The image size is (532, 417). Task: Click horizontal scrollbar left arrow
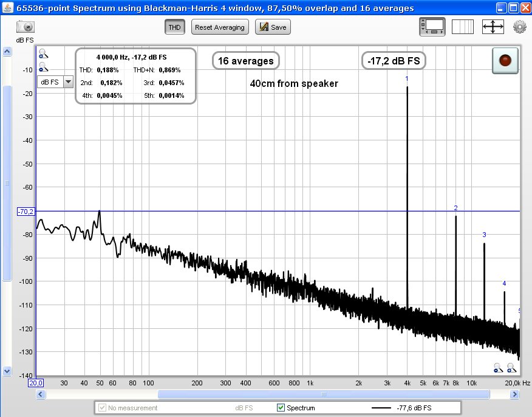pos(41,395)
